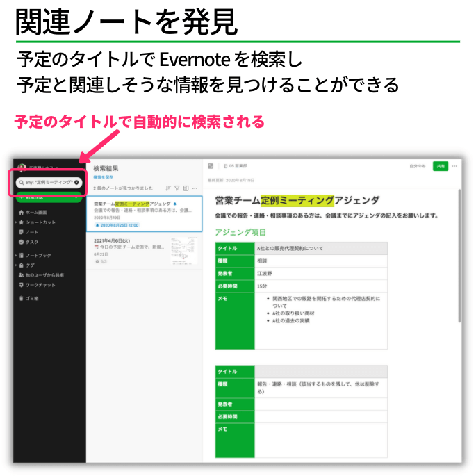This screenshot has width=476, height=476.
Task: Click bullet A社の取り扱い商材
Action: [x=293, y=313]
